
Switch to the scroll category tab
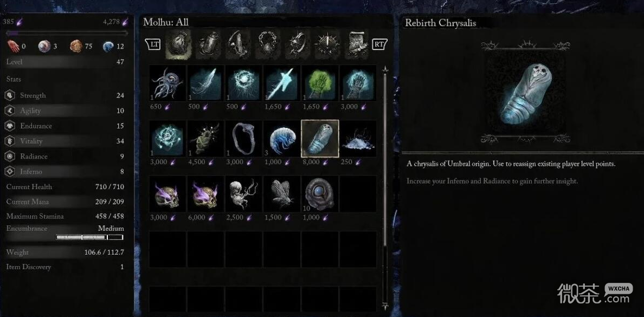(357, 44)
